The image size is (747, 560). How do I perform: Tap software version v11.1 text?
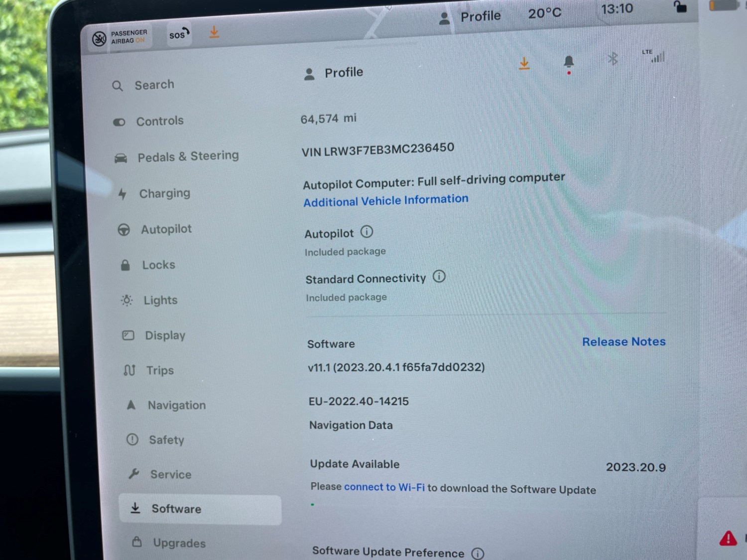[x=396, y=368]
